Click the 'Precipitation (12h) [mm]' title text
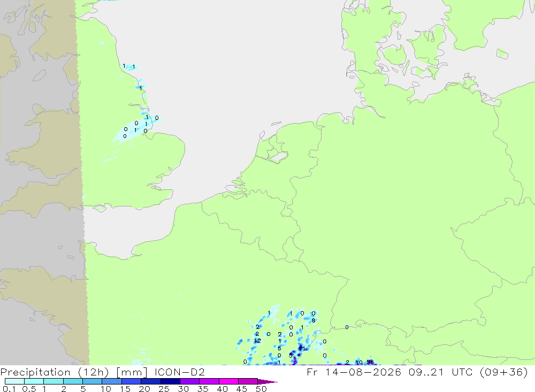The image size is (535, 392). 74,372
